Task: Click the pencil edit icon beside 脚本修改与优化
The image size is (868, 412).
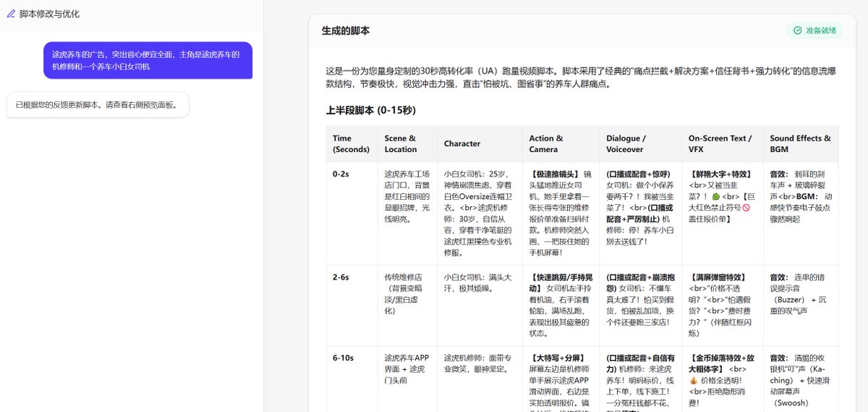Action: (11, 14)
